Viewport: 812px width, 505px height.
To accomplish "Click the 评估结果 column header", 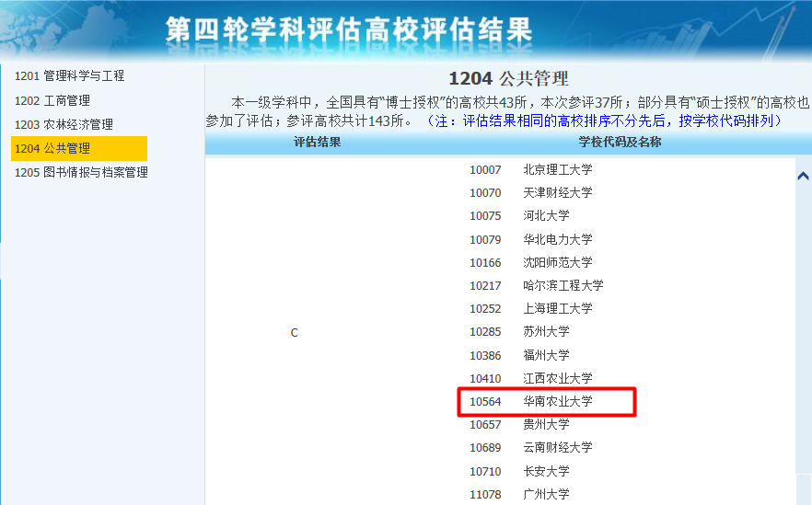I will 317,142.
